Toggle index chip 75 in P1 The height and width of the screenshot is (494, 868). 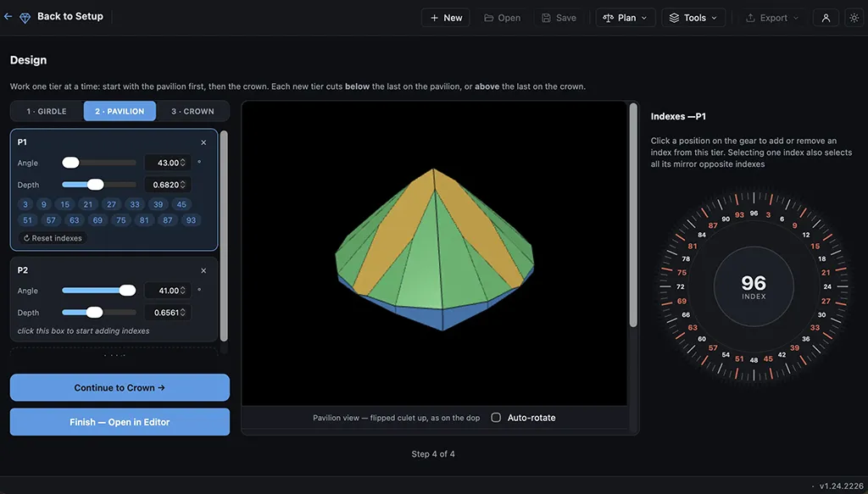coord(120,220)
